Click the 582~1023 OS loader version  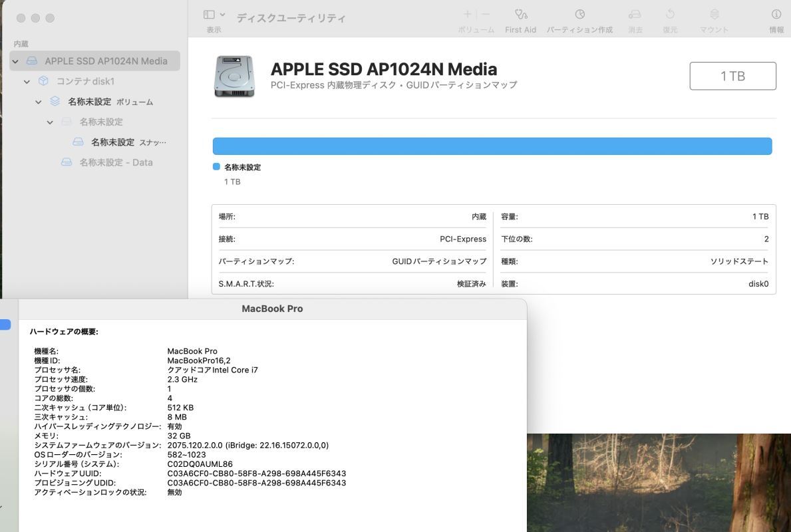click(186, 454)
